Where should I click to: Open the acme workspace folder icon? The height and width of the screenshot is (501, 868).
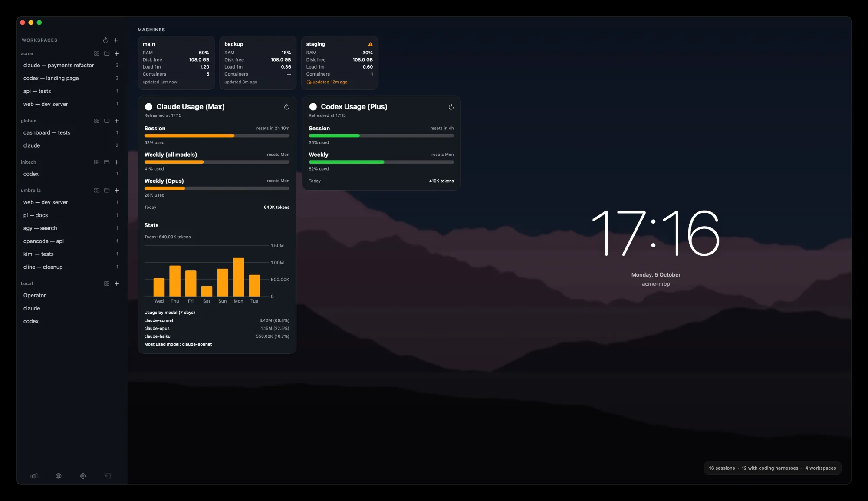click(107, 53)
